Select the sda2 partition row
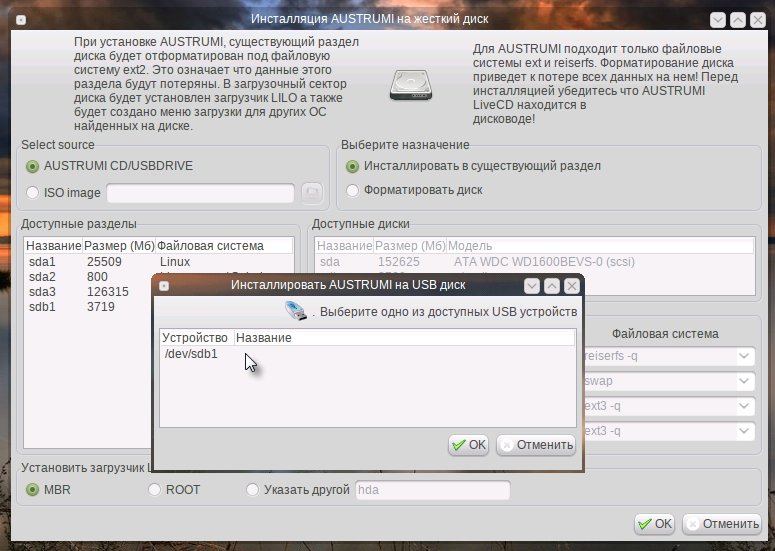 89,277
